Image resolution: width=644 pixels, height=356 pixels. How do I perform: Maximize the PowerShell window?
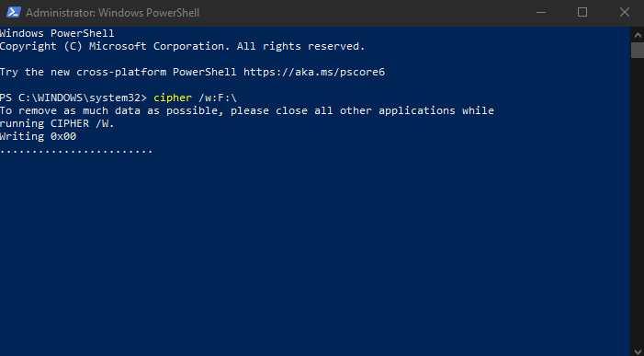[582, 12]
